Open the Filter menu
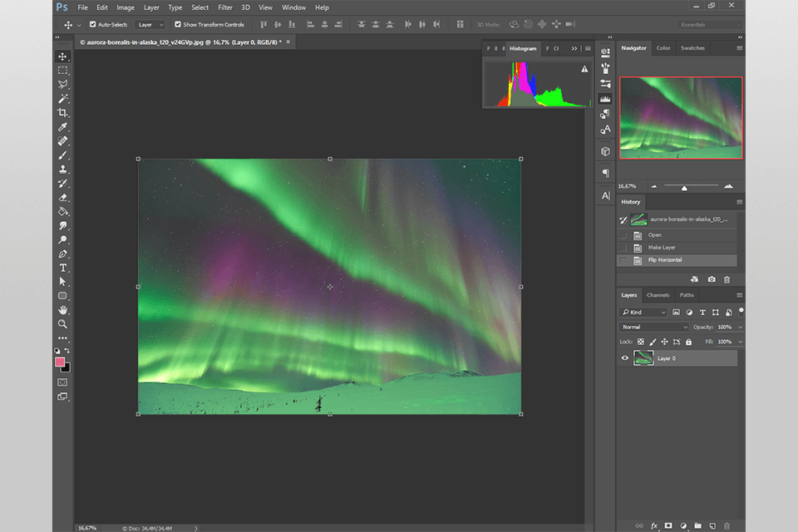Image resolution: width=798 pixels, height=532 pixels. point(225,7)
